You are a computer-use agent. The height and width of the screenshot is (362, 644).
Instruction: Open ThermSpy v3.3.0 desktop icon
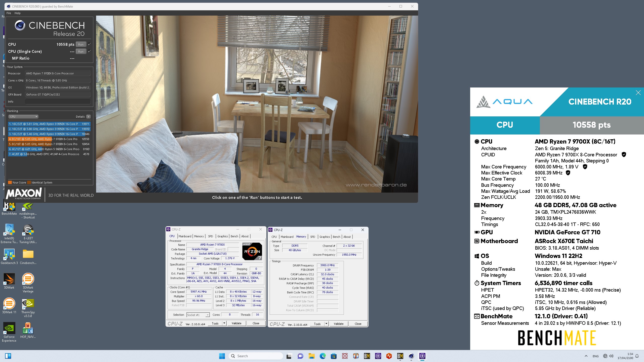28,307
